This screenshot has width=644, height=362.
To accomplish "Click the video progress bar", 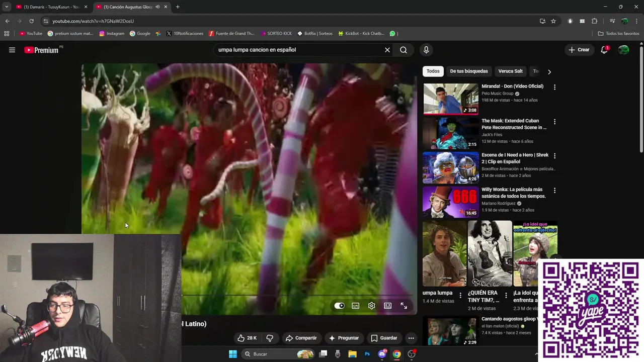I will 299,296.
